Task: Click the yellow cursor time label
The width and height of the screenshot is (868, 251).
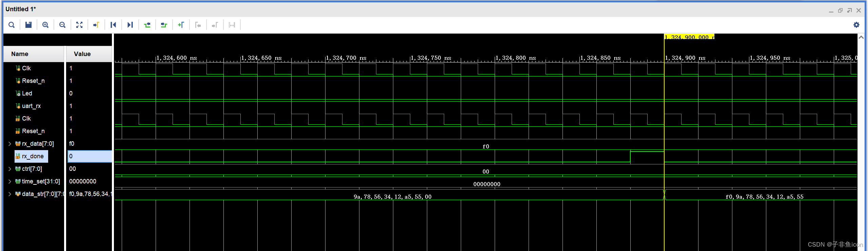Action: 689,37
